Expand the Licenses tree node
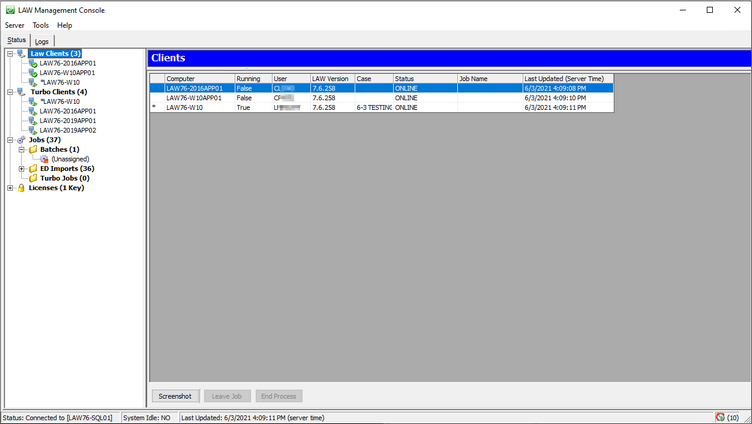Image resolution: width=752 pixels, height=424 pixels. coord(10,188)
